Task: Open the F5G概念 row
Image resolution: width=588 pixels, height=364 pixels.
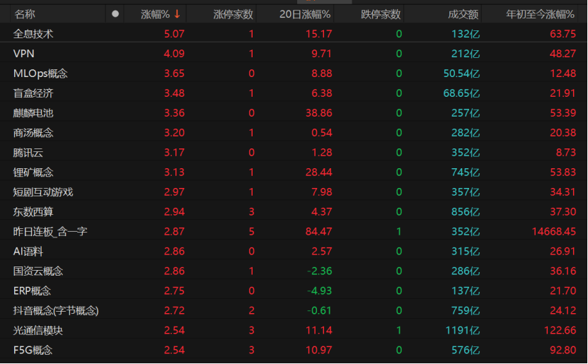Action: pos(294,350)
